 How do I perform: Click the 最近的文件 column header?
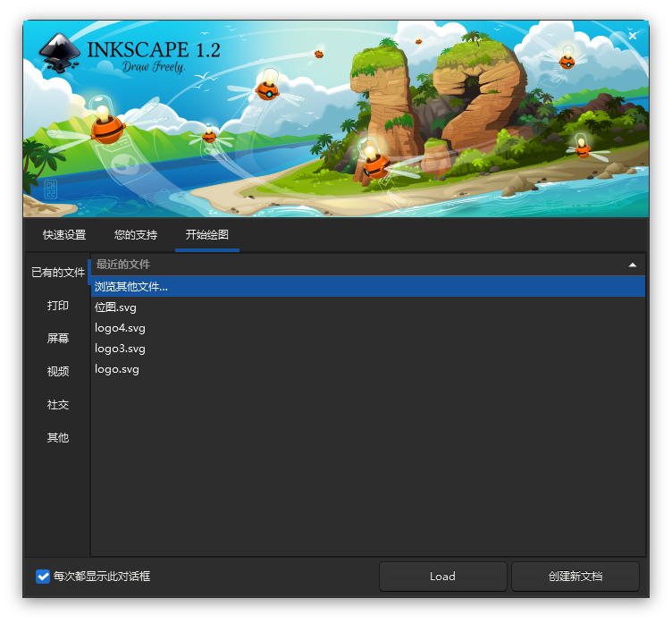(368, 265)
